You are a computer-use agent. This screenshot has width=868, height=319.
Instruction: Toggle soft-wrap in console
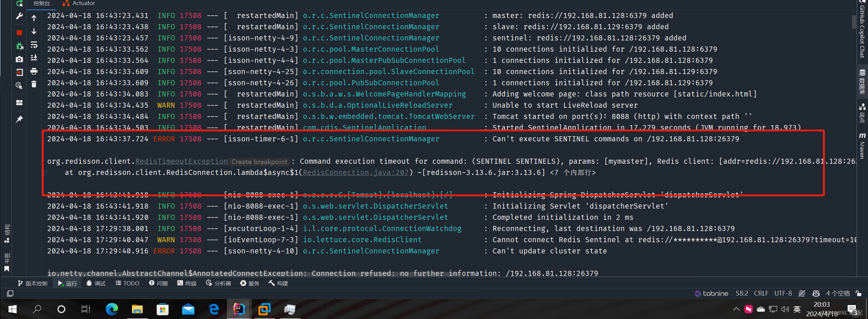34,45
